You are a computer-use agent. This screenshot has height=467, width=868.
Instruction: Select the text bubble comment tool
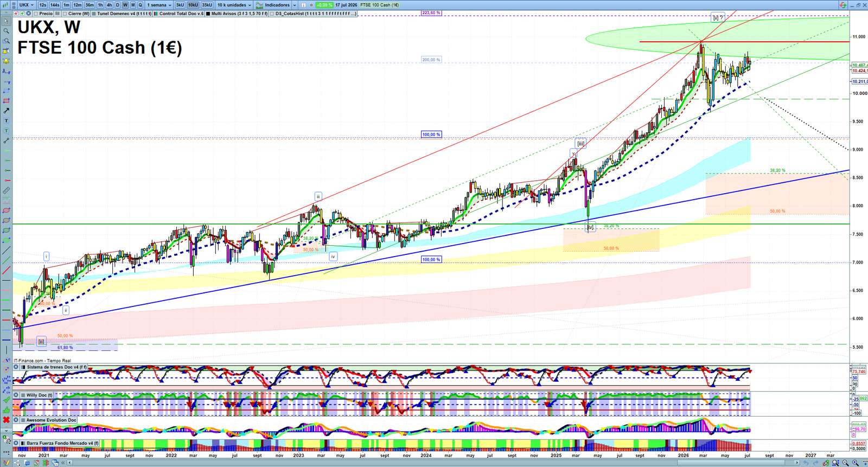pos(7,130)
